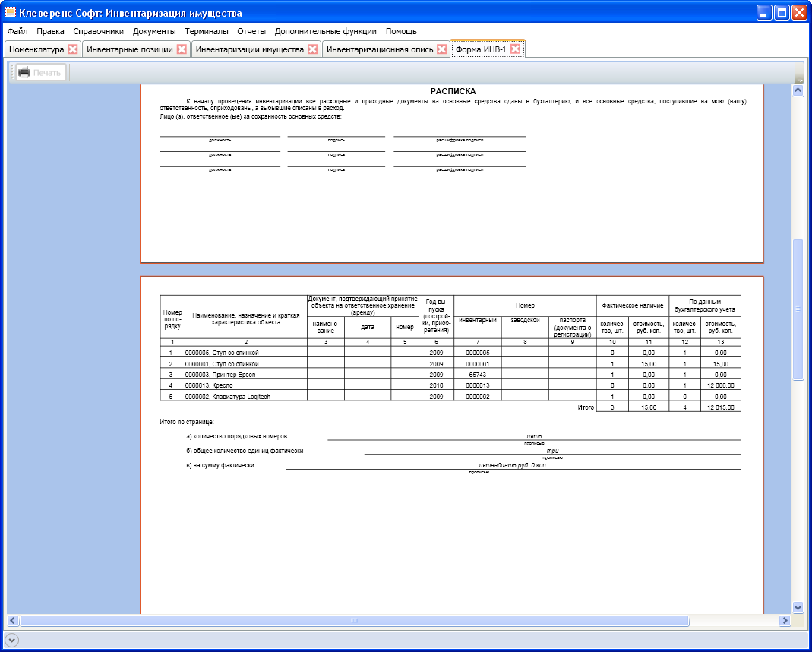Click row '0000005, Стул со спинкой'
This screenshot has height=652, width=812.
tap(450, 352)
